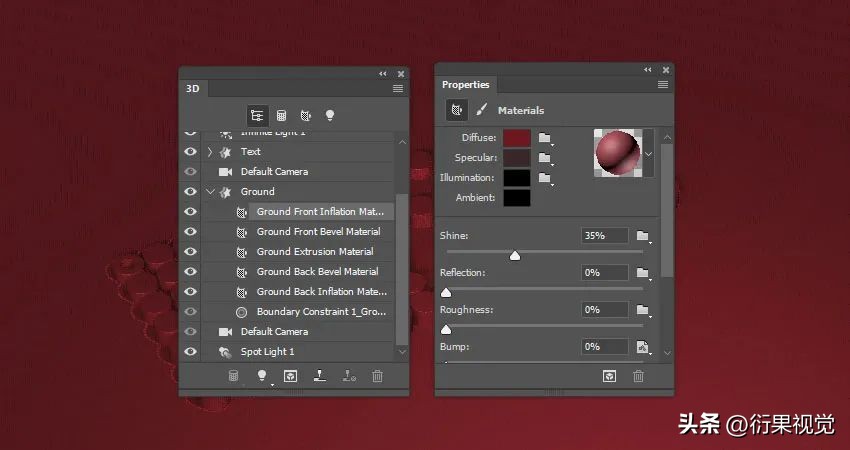Delete selected 3D object with trash icon

pos(377,376)
